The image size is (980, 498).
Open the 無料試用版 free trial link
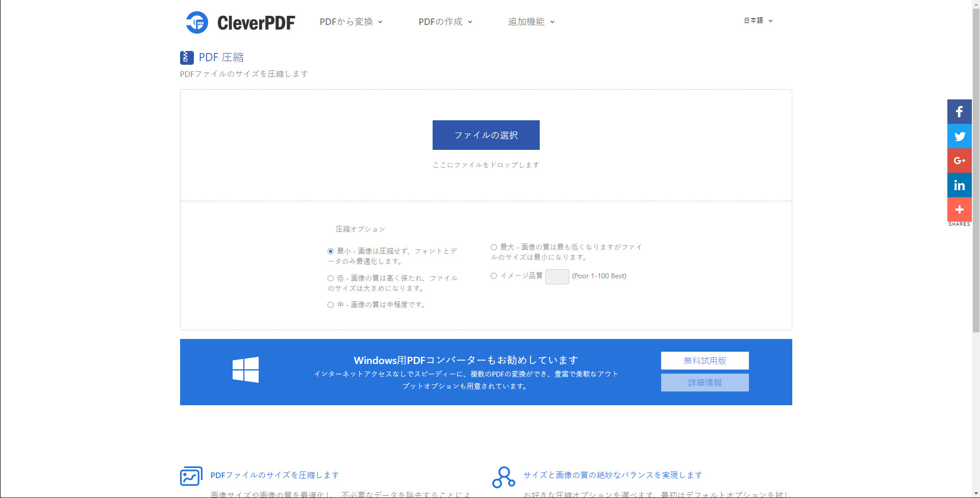(705, 360)
